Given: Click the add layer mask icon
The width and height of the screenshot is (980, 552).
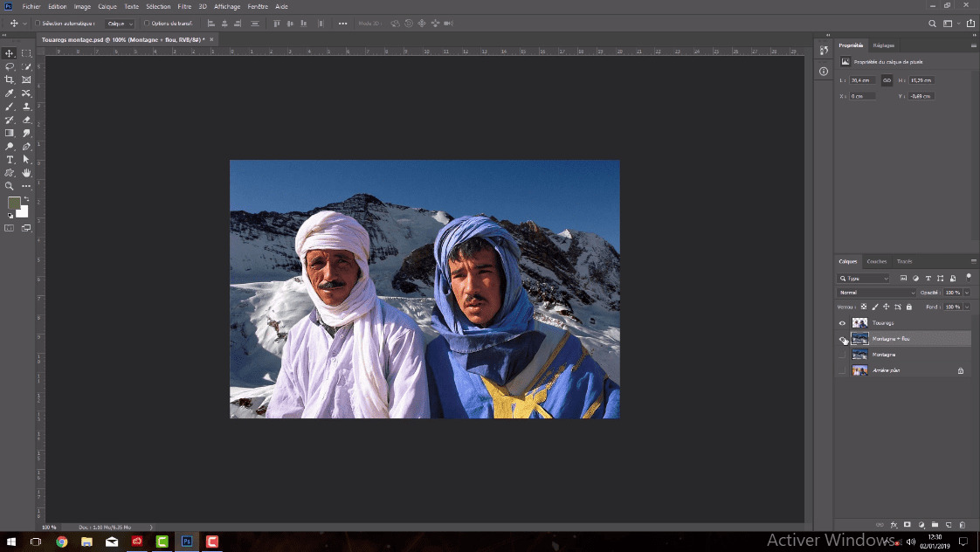Looking at the screenshot, I should [908, 525].
